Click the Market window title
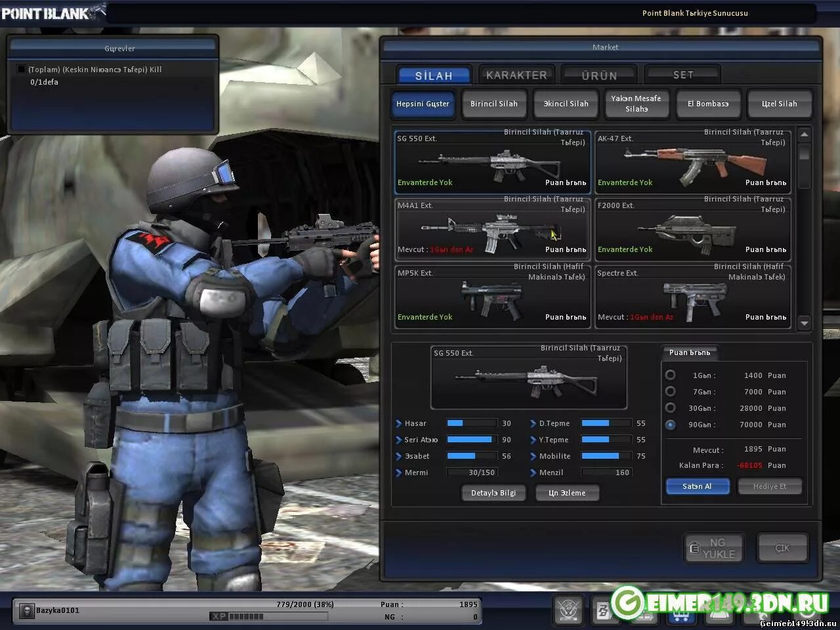The height and width of the screenshot is (630, 840). coord(605,47)
